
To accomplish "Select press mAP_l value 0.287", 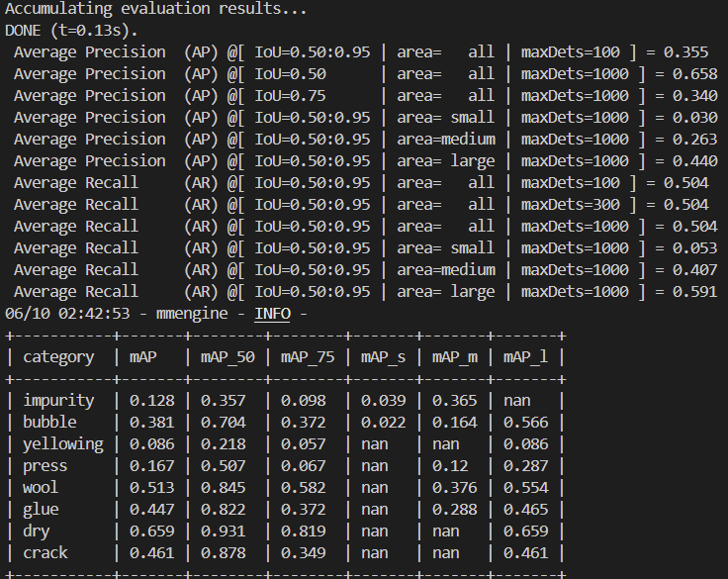I will tap(525, 466).
